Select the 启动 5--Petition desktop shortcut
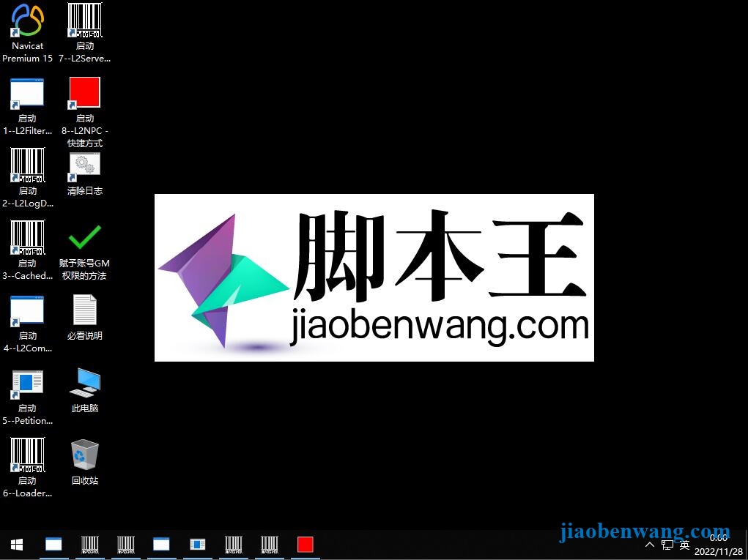Viewport: 748px width, 560px height. [x=28, y=397]
